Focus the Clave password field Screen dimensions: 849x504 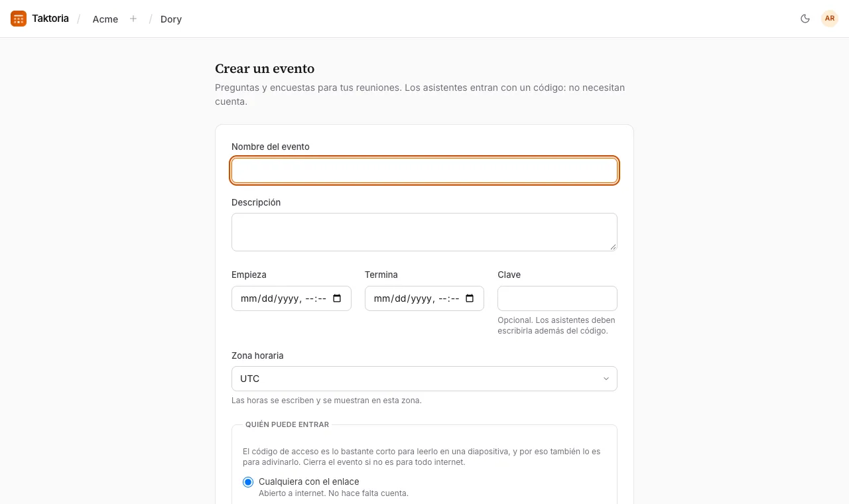(x=557, y=298)
